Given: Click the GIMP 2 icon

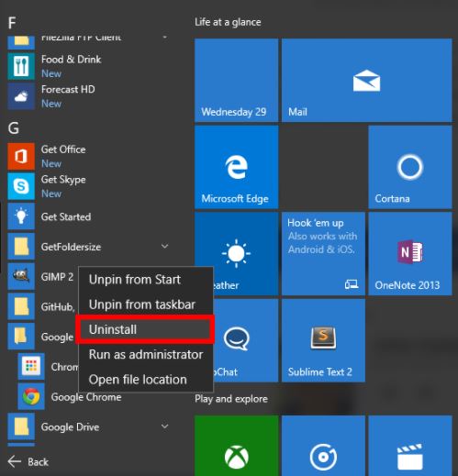Looking at the screenshot, I should click(x=21, y=276).
